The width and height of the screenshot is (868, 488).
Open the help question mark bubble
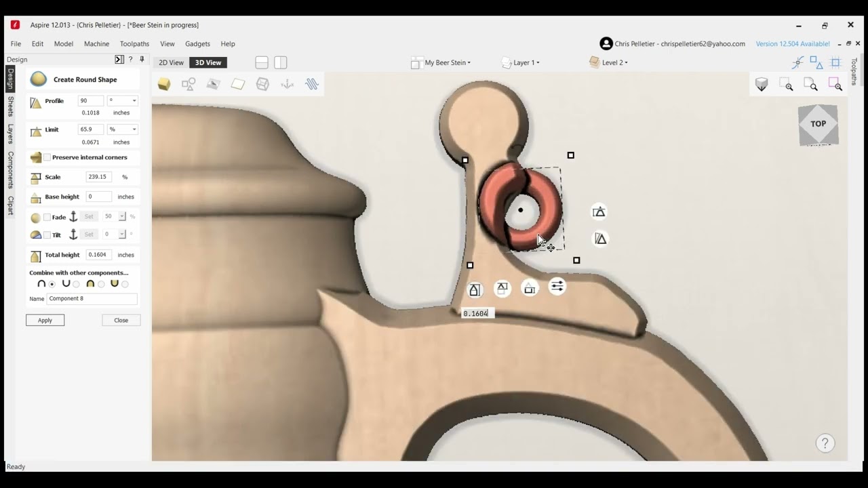825,444
